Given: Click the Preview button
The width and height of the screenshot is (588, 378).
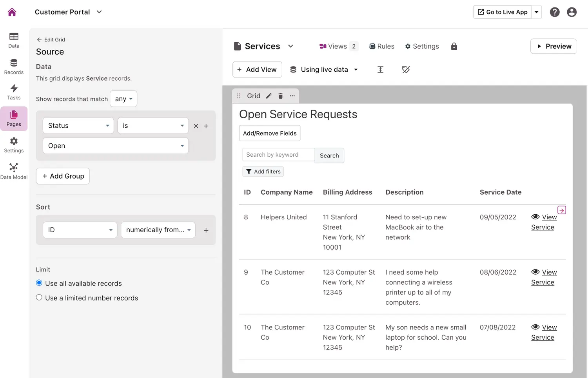Looking at the screenshot, I should pos(553,46).
